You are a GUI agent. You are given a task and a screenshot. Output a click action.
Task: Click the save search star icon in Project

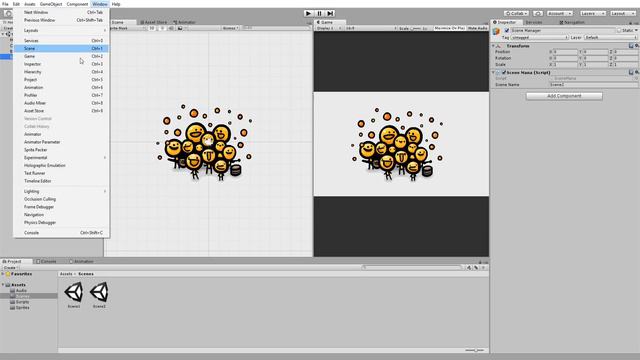point(483,268)
